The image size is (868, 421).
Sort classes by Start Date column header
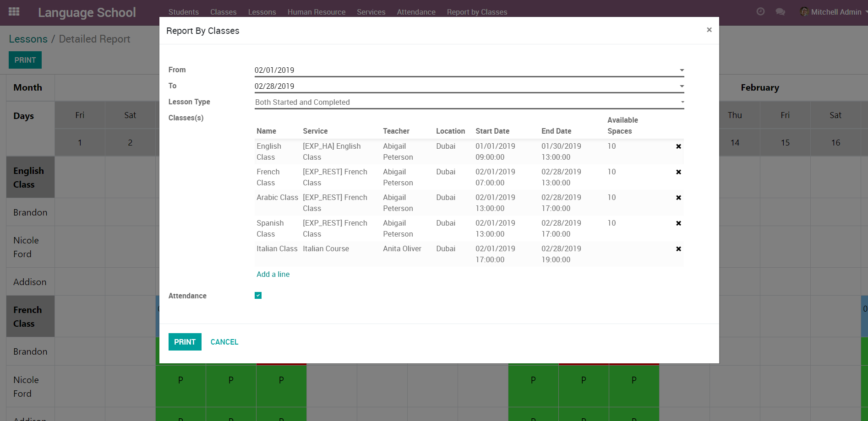pos(492,131)
